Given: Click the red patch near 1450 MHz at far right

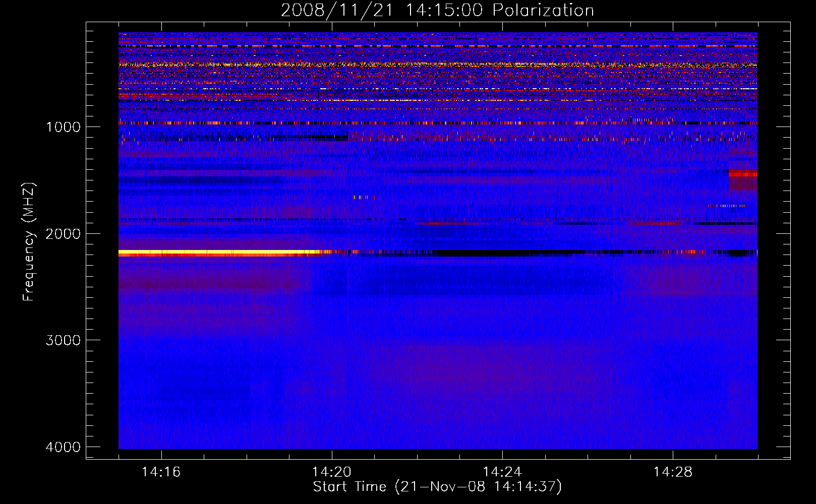Looking at the screenshot, I should (743, 174).
